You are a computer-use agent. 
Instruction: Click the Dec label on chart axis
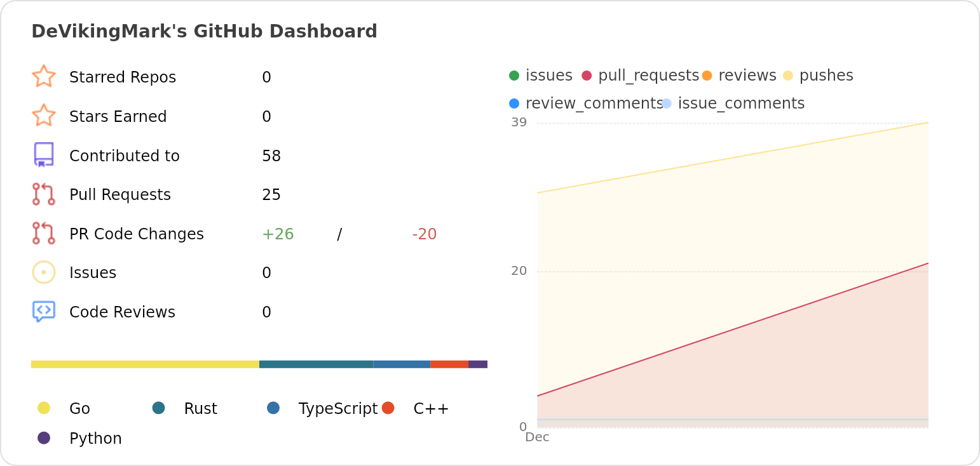pos(537,437)
